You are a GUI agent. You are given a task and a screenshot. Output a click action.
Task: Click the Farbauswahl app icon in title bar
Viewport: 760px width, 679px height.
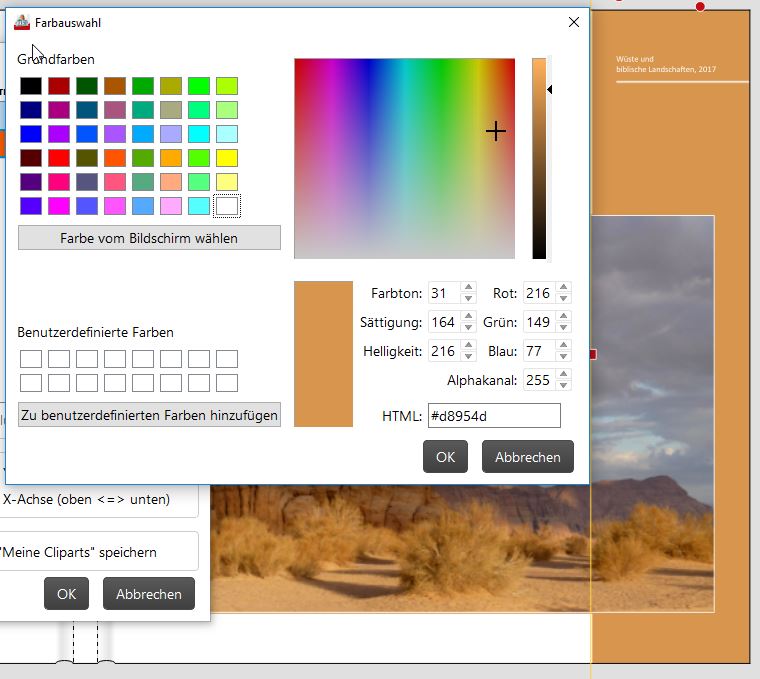(22, 22)
